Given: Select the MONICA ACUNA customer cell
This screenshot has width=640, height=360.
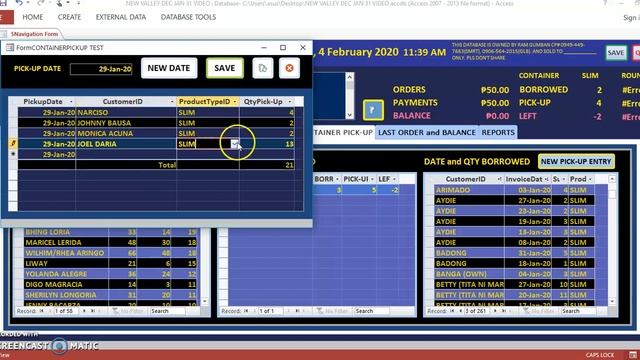Looking at the screenshot, I should [x=126, y=133].
